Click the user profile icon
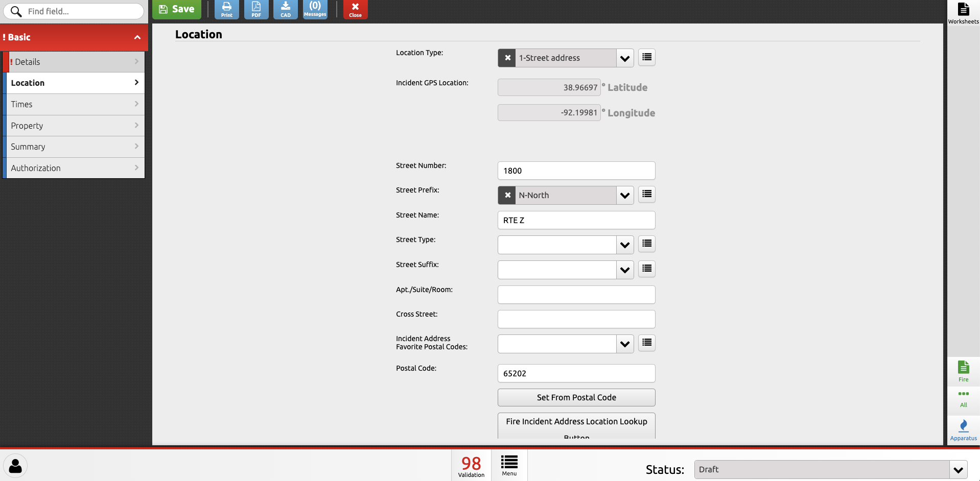 [16, 466]
